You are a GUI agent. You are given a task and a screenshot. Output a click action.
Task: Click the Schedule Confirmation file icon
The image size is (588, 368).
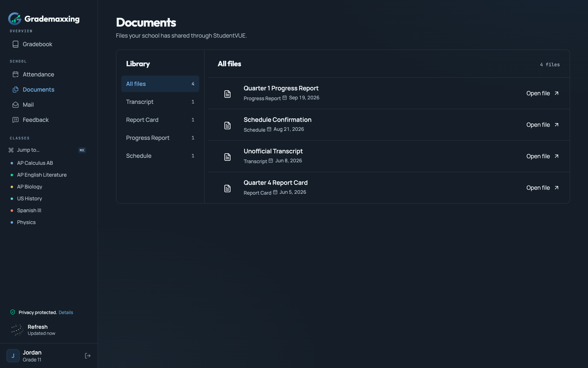pyautogui.click(x=227, y=125)
